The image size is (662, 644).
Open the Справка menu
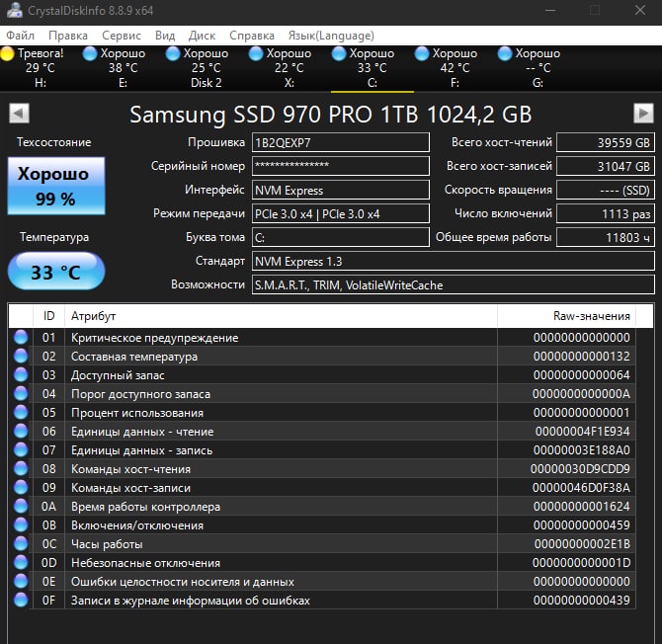(252, 36)
